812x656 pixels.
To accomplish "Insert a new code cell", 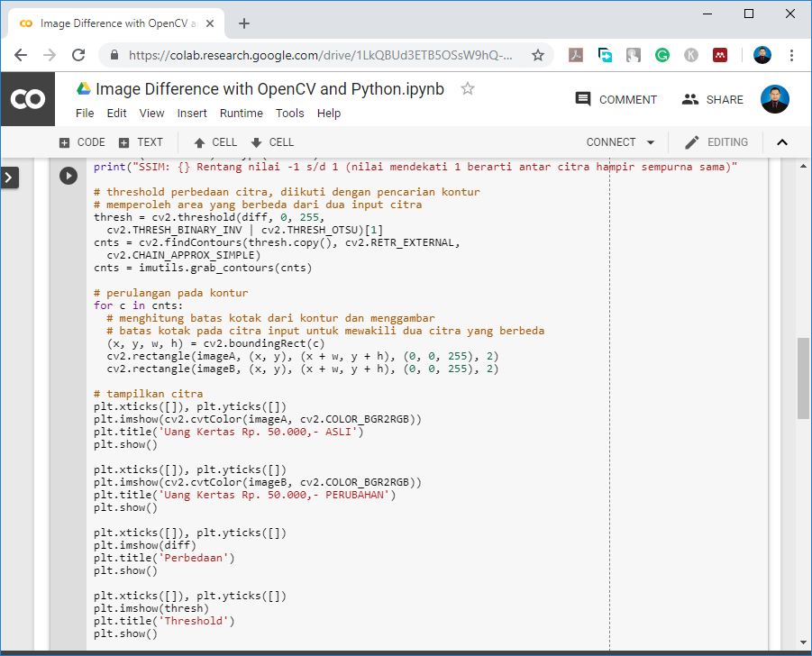I will point(81,141).
